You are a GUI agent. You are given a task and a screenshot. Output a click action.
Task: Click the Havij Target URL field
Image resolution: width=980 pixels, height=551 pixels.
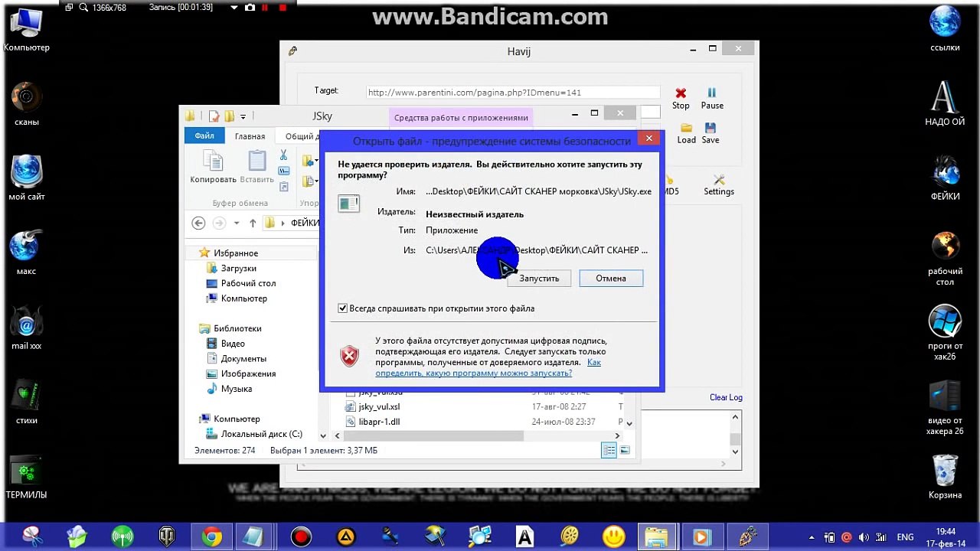coord(512,93)
